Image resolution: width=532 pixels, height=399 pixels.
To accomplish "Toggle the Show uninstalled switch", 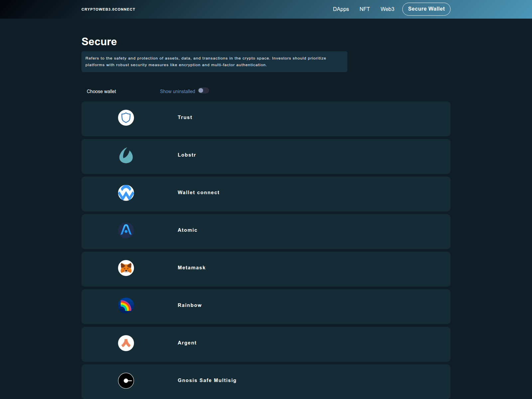I will [x=203, y=91].
